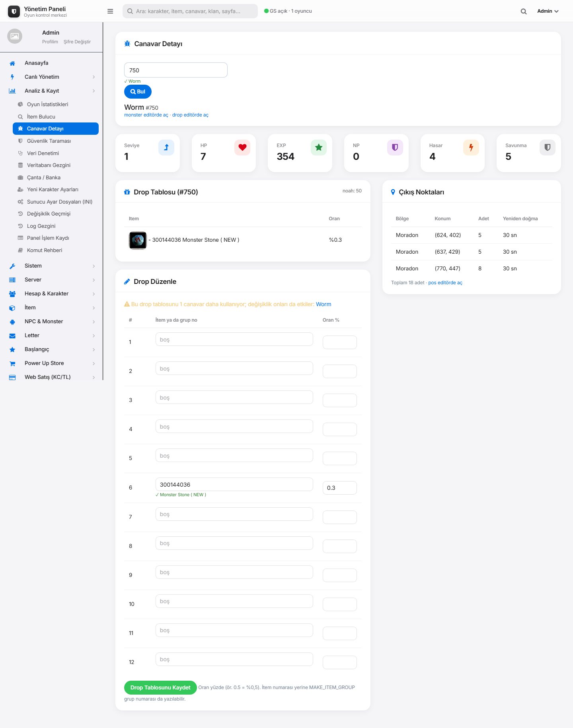Click the EXP star icon

319,148
